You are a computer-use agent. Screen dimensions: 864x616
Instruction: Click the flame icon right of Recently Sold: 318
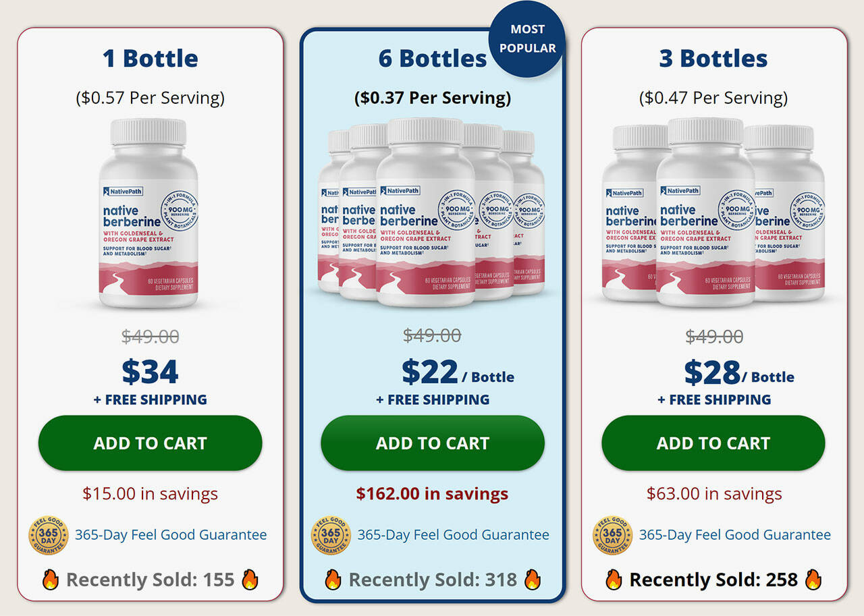tap(533, 580)
